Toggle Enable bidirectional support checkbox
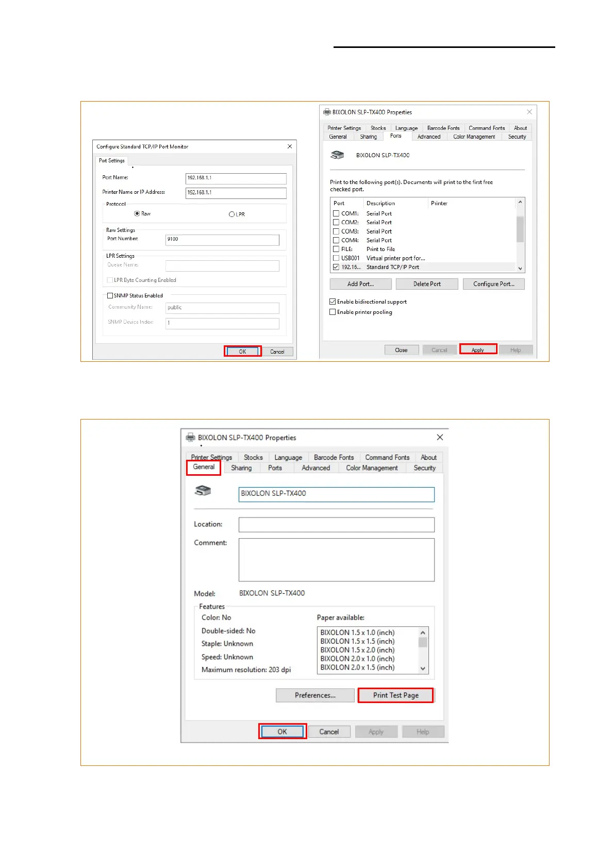The width and height of the screenshot is (614, 868). pyautogui.click(x=333, y=302)
